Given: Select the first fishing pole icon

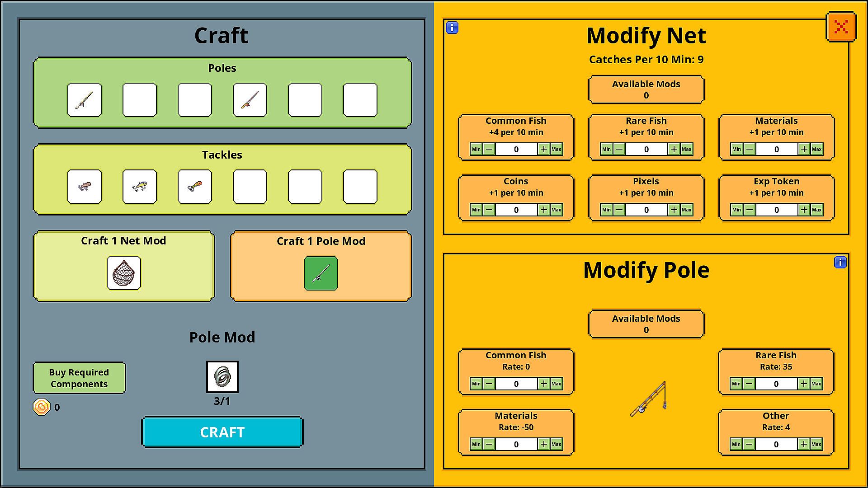Looking at the screenshot, I should coord(85,100).
